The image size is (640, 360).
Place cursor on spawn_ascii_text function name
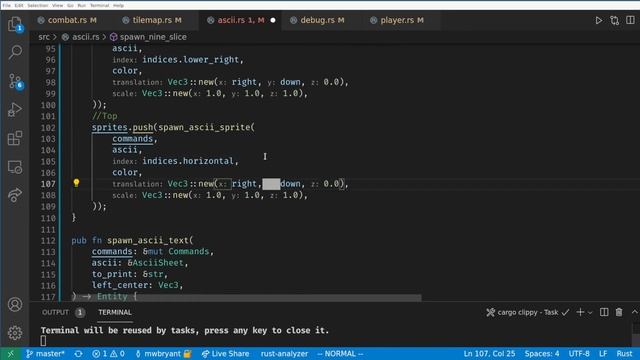tap(148, 240)
